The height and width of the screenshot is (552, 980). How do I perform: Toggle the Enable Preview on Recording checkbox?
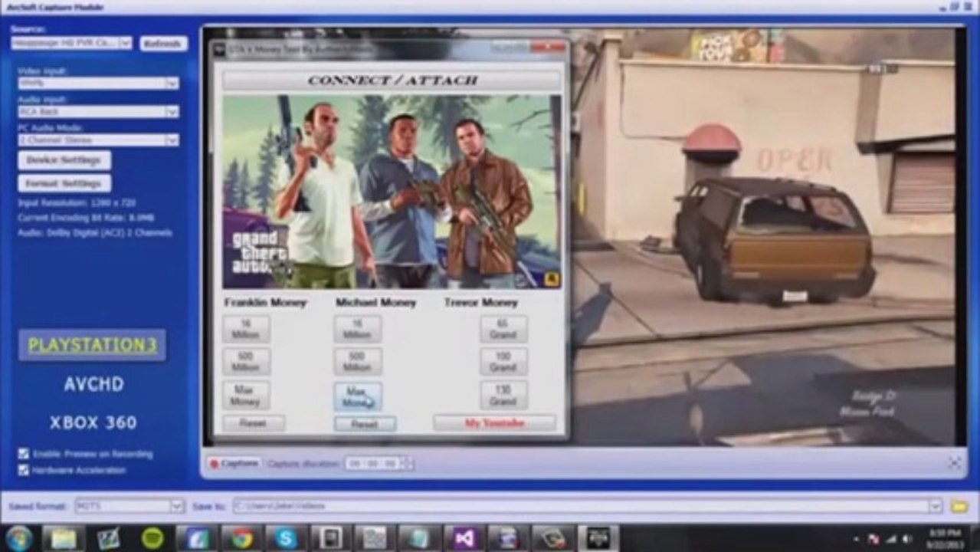pos(24,454)
